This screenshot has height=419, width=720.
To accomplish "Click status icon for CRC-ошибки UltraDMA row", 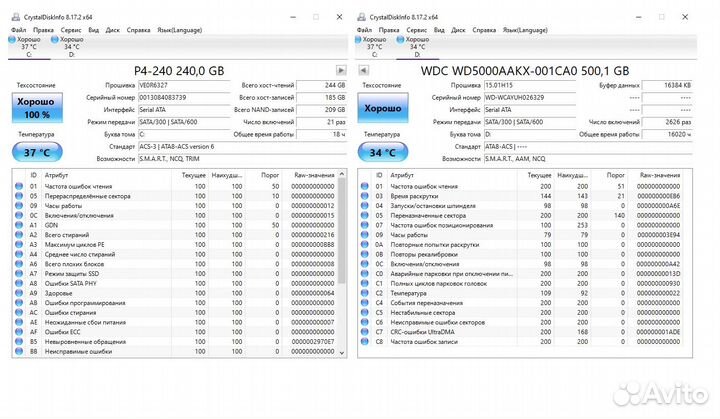I will (365, 332).
